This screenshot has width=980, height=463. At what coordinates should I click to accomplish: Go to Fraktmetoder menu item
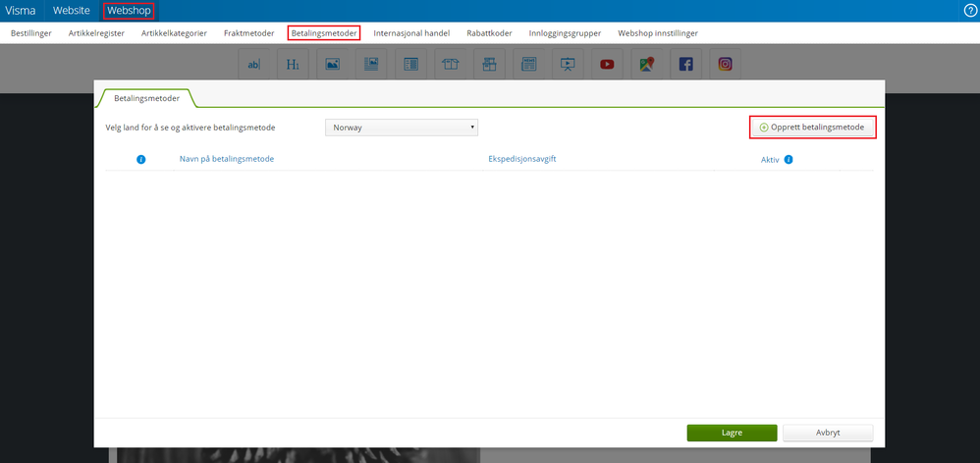tap(248, 33)
